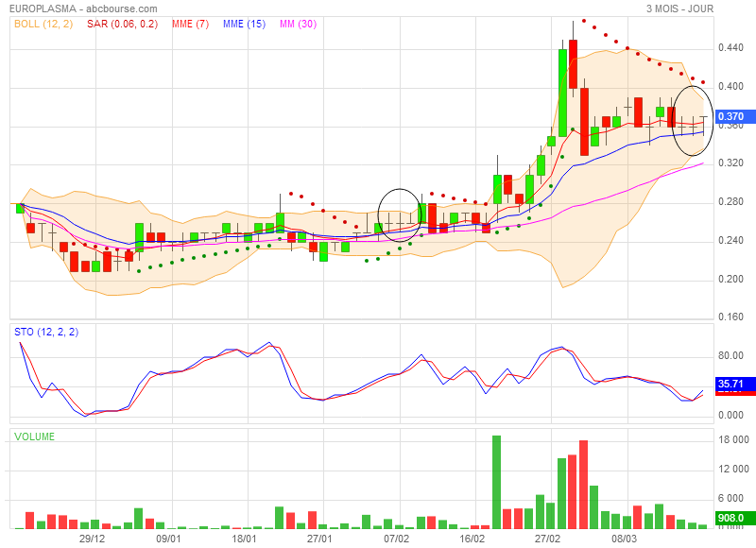The image size is (756, 548).
Task: Click the blue 35.71 stochastic value tag
Action: point(736,384)
